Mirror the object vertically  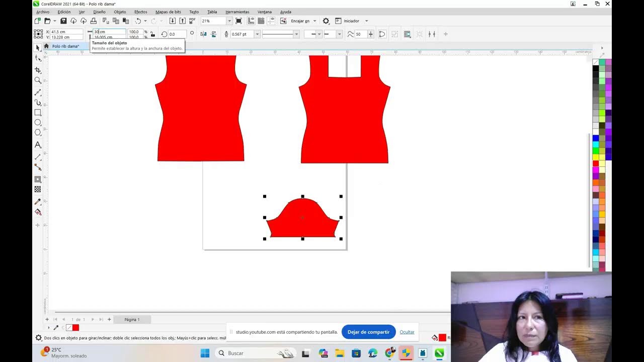click(x=214, y=34)
